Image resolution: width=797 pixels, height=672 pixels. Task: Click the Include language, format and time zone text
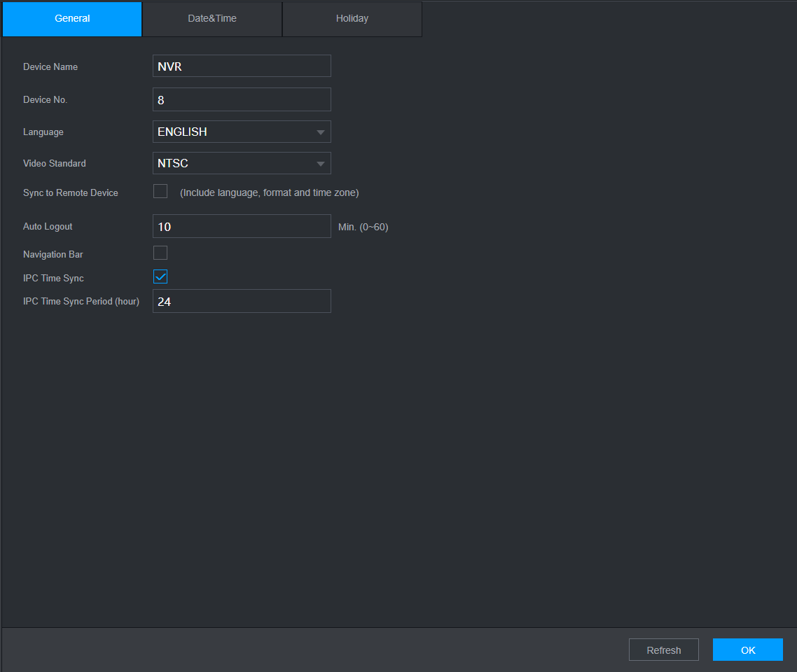click(x=270, y=193)
